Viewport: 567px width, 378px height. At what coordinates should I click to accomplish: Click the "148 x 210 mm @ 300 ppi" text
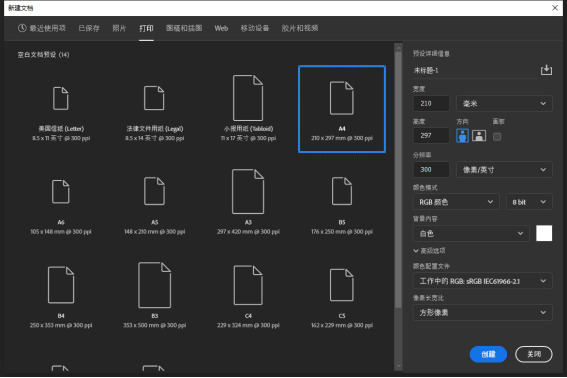pyautogui.click(x=154, y=232)
